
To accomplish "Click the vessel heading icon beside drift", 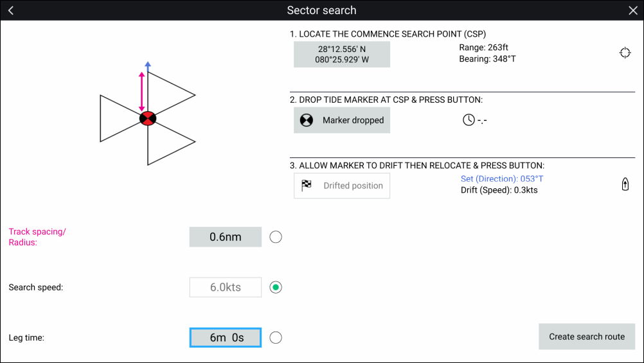I will tap(625, 185).
